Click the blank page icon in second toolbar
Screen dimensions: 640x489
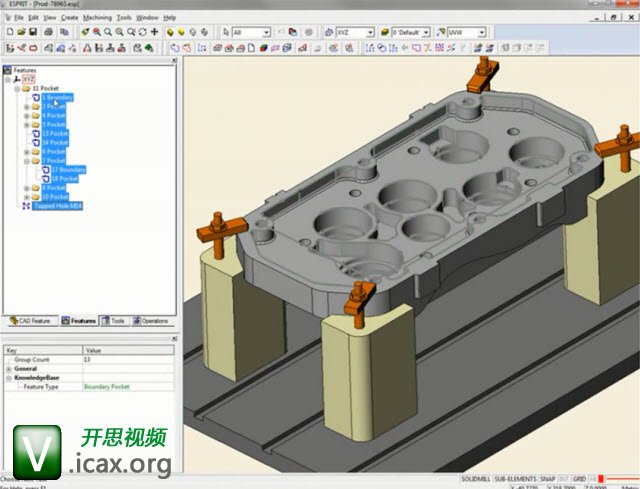(252, 48)
